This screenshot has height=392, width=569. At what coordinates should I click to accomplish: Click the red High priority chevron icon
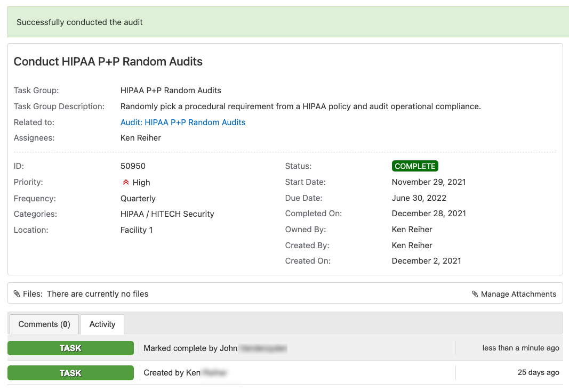click(x=126, y=182)
